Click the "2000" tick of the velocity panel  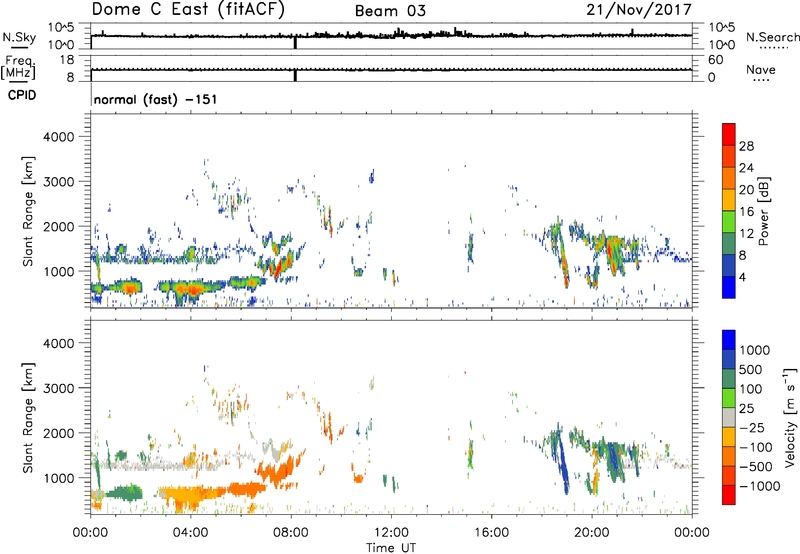59,433
